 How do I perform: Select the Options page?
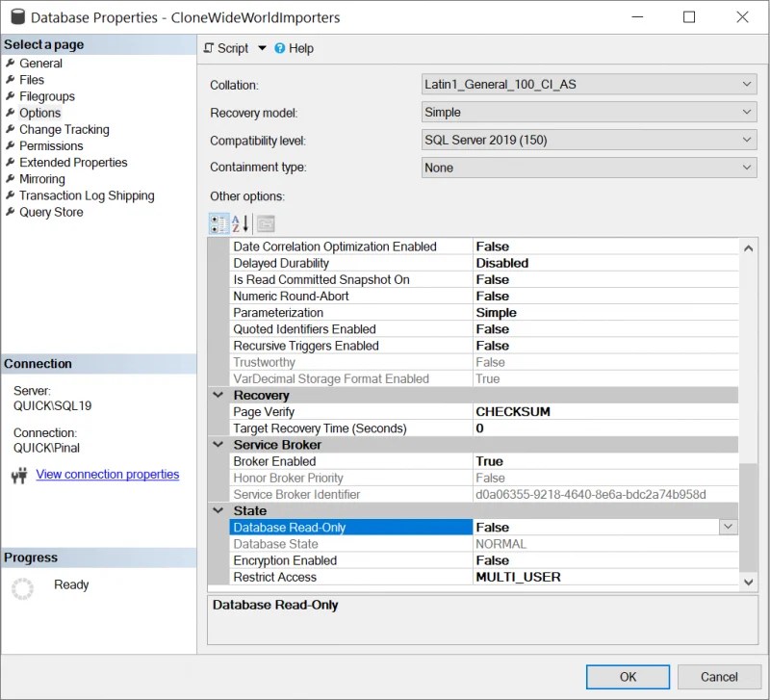coord(39,113)
